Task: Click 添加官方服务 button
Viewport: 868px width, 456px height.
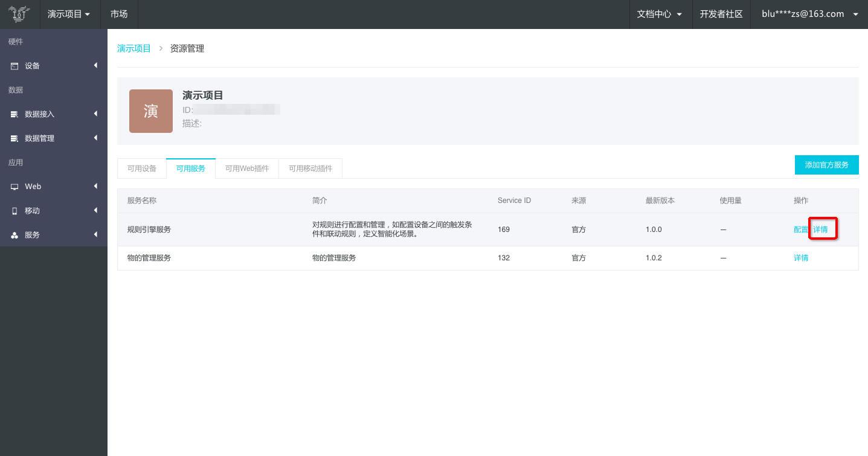Action: (827, 165)
